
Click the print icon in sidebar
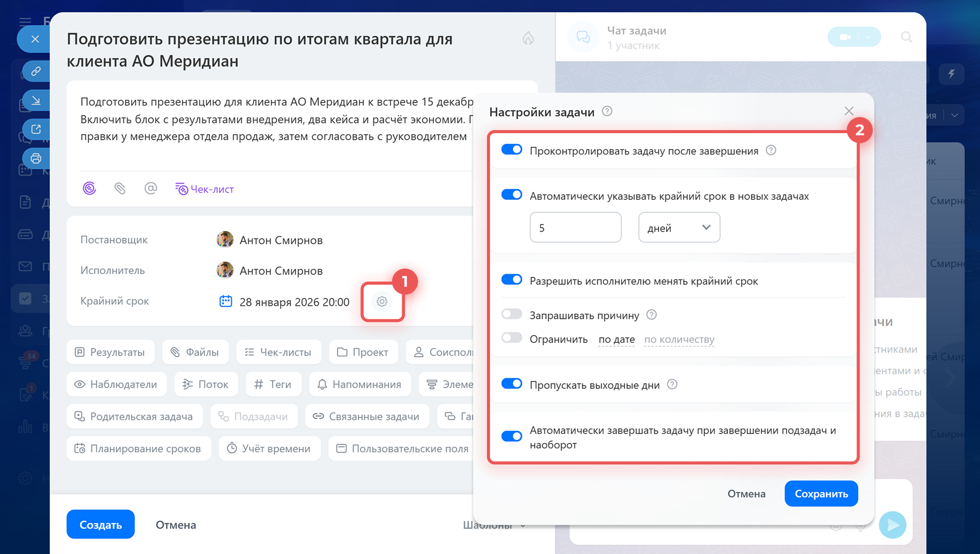coord(36,158)
